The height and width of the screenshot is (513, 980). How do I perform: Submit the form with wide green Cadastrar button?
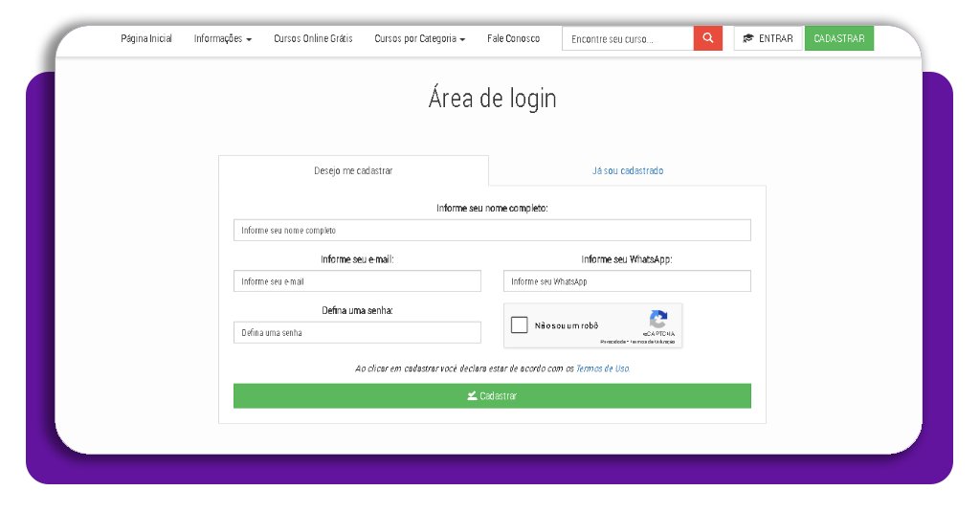click(492, 396)
